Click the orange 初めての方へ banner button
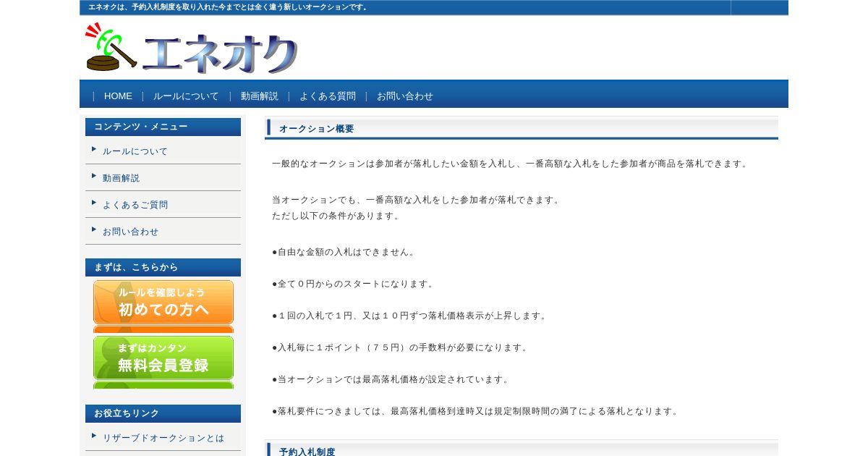This screenshot has height=456, width=868. [x=163, y=303]
